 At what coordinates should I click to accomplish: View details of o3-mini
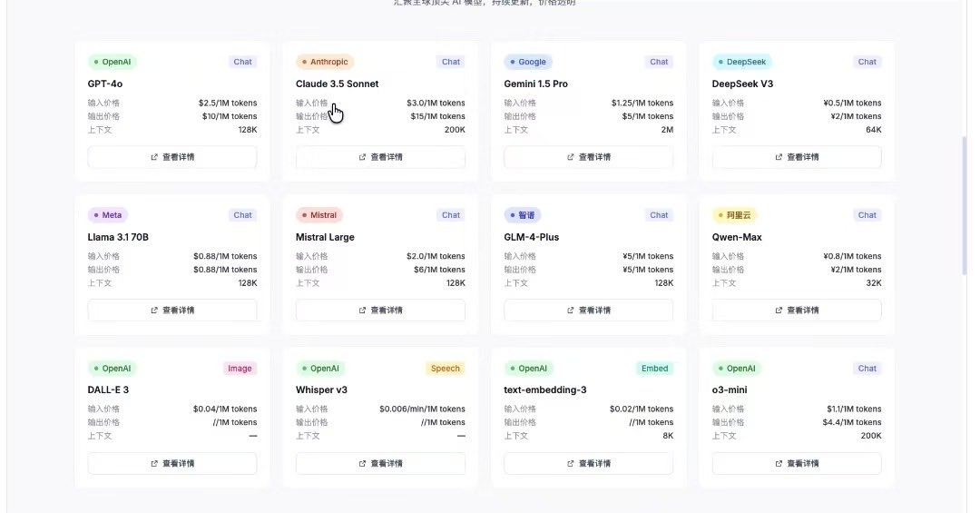click(797, 464)
